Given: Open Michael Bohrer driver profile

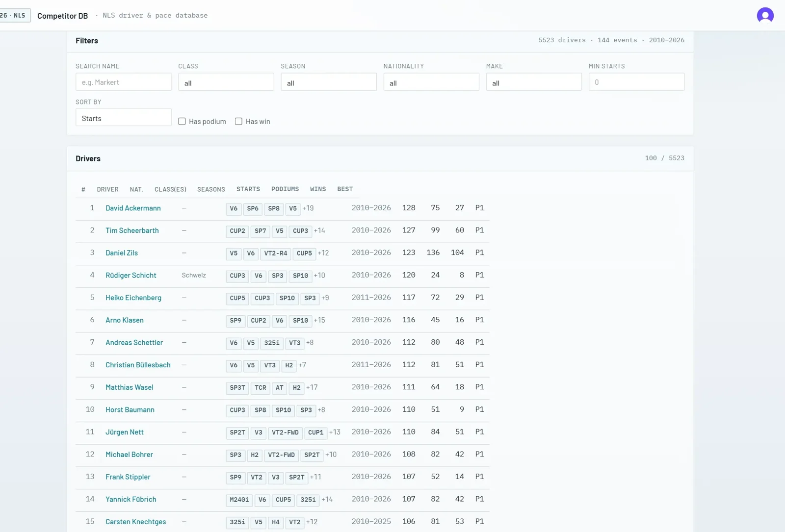Looking at the screenshot, I should pos(129,455).
